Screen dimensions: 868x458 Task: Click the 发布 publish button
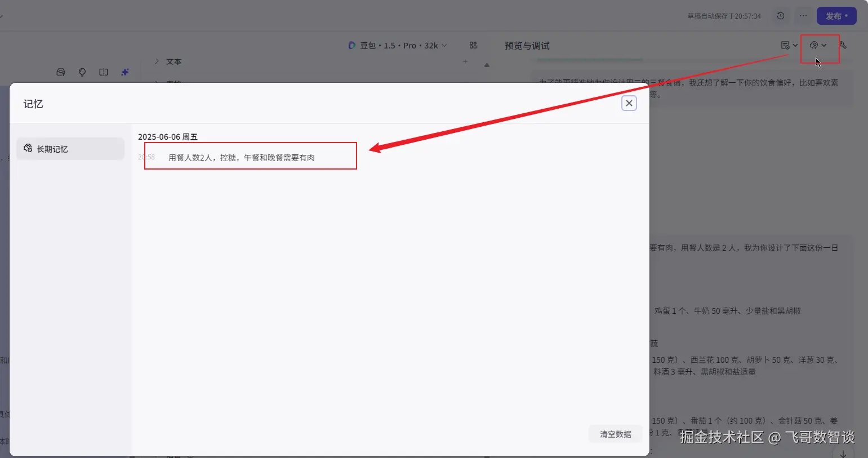(836, 16)
